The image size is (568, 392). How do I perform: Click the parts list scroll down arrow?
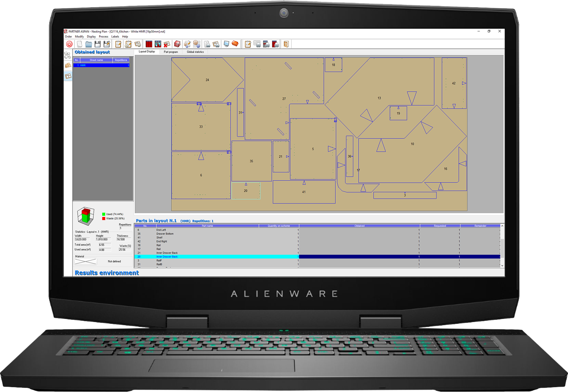tap(502, 266)
